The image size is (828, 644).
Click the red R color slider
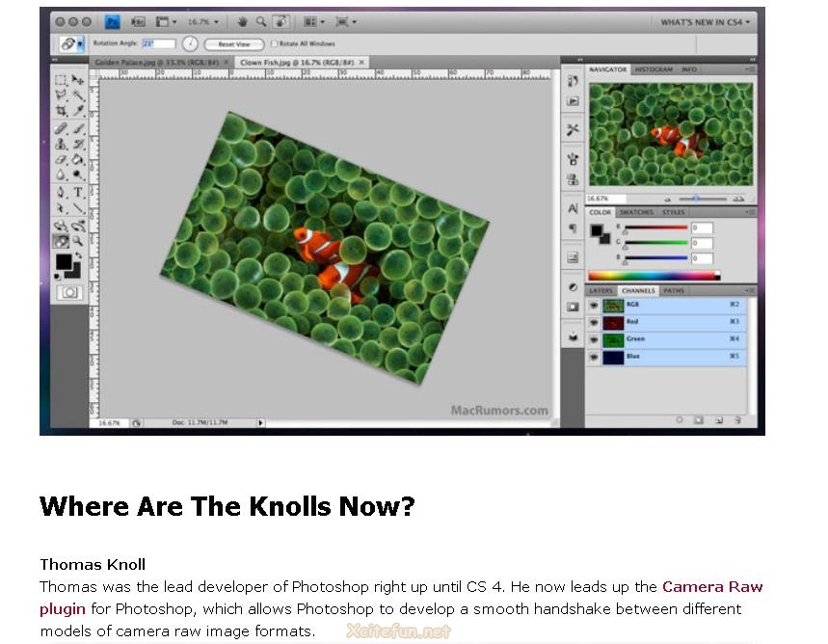[x=656, y=228]
